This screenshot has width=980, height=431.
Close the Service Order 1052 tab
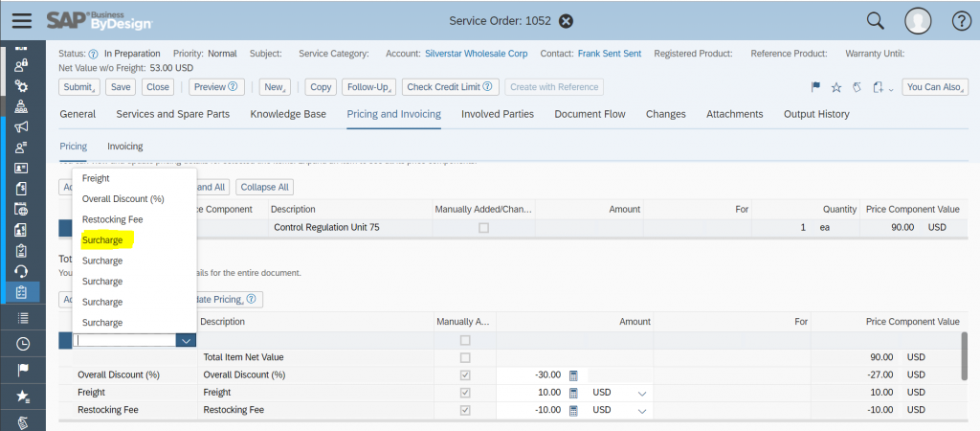tap(566, 21)
